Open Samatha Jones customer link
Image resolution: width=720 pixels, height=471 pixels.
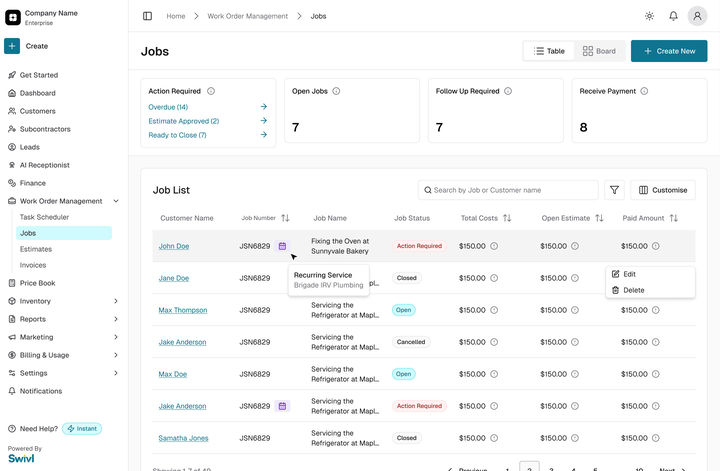(x=183, y=438)
